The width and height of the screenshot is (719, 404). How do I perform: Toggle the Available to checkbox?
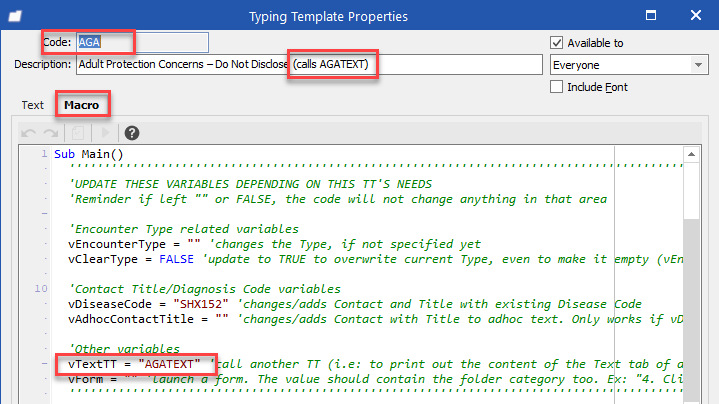pyautogui.click(x=556, y=43)
